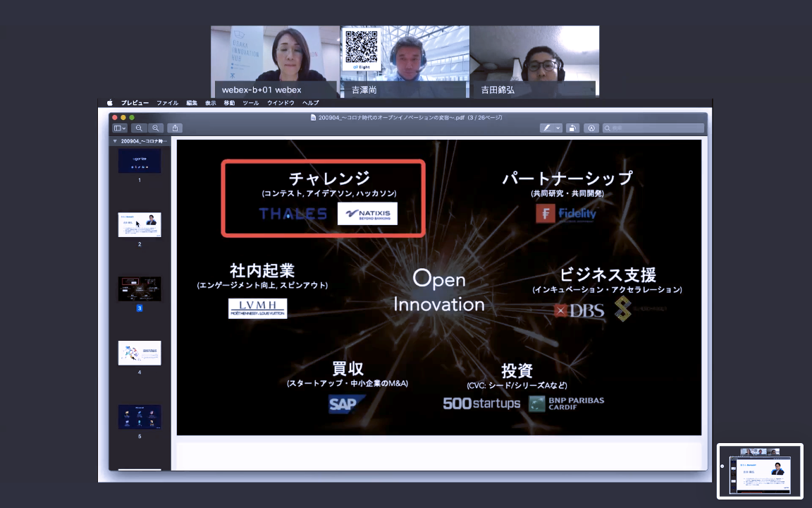The height and width of the screenshot is (508, 812).
Task: Select the highlight pen tool
Action: coord(547,128)
